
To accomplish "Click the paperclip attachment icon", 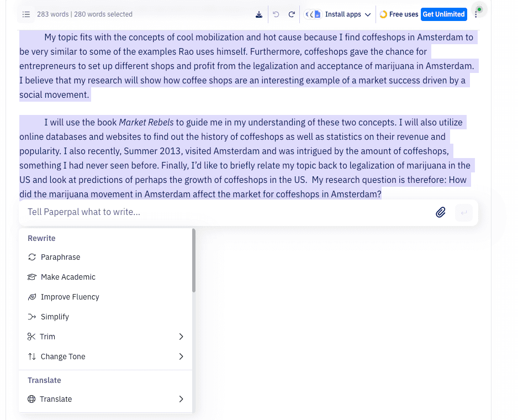I will point(440,212).
